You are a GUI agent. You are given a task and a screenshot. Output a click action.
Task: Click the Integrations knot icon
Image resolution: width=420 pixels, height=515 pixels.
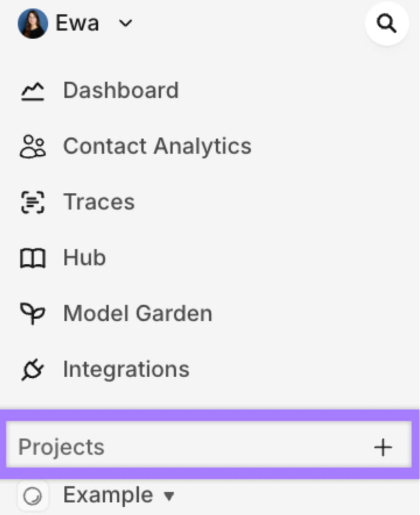[x=31, y=368]
